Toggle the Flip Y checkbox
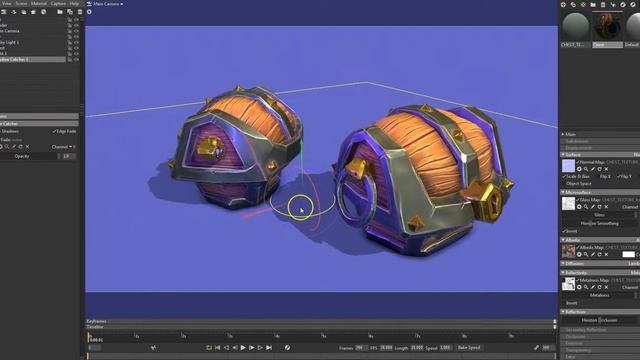This screenshot has height=360, width=640. pos(619,176)
